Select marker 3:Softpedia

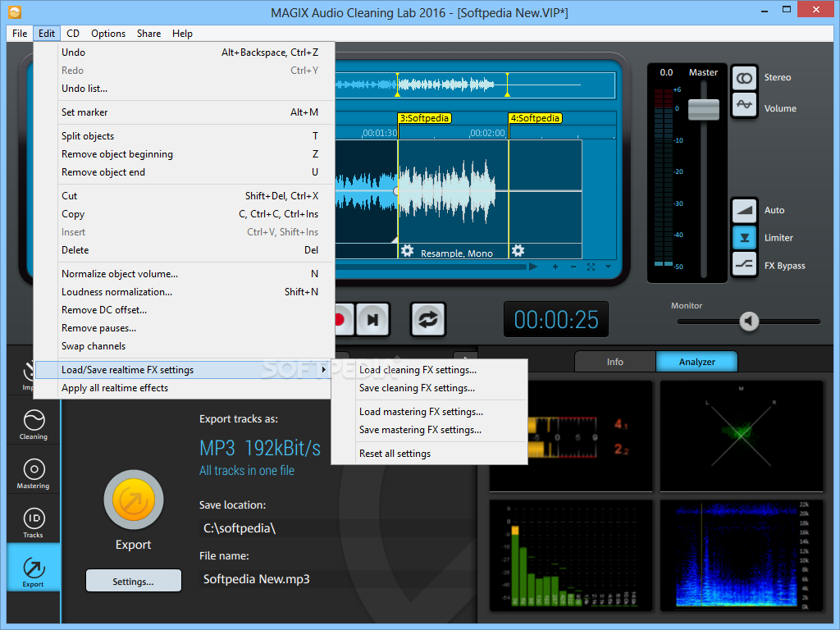pyautogui.click(x=424, y=118)
